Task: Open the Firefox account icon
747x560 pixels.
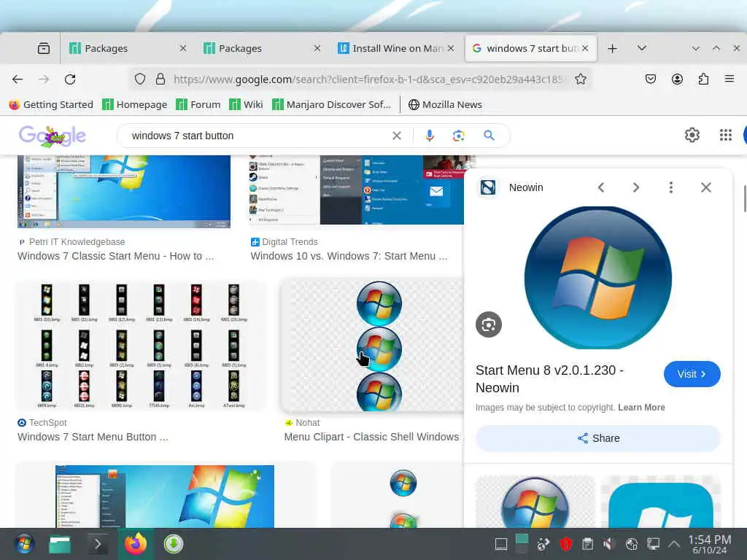Action: (x=677, y=79)
